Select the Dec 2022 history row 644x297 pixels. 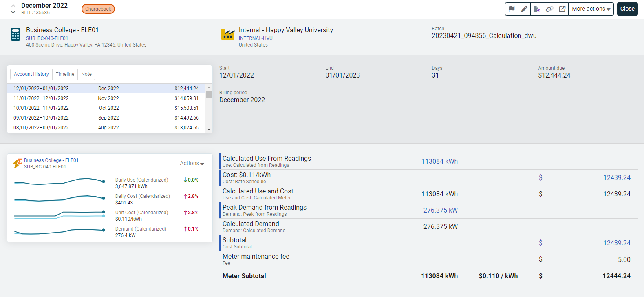coord(106,89)
